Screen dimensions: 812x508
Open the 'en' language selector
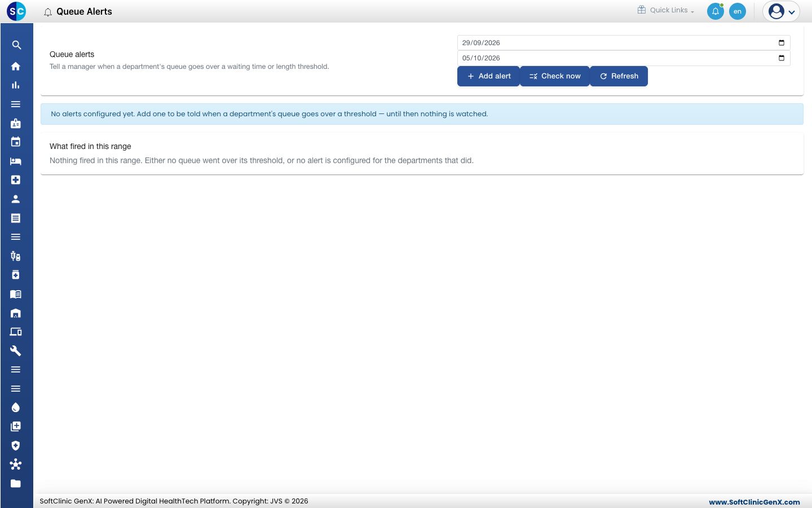click(738, 11)
